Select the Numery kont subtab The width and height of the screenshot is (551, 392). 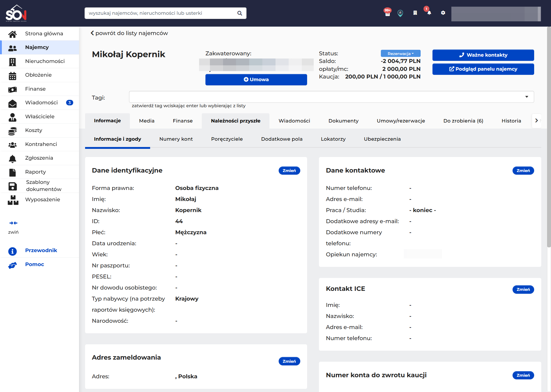click(x=176, y=139)
